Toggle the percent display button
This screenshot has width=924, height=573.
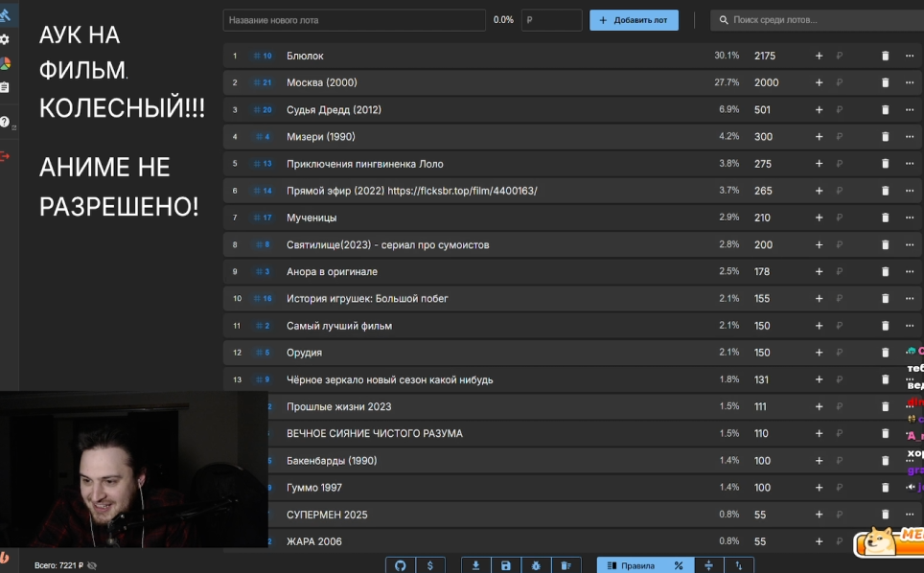click(x=679, y=565)
